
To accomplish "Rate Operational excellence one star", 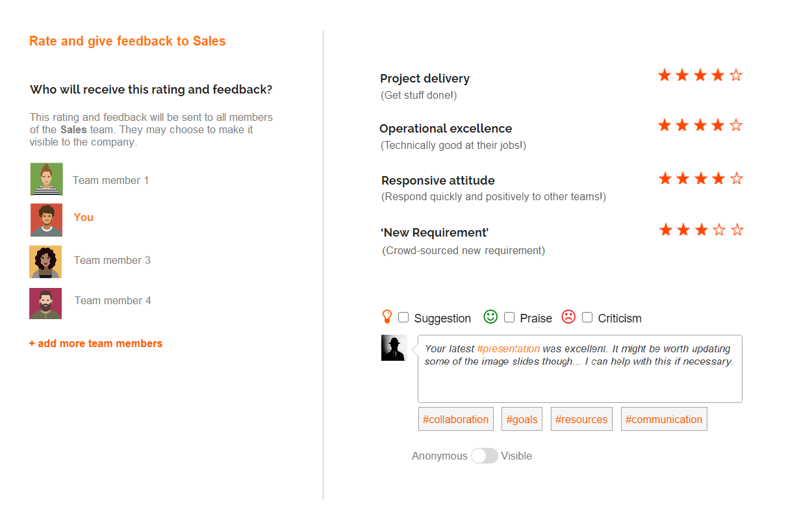I will (665, 125).
